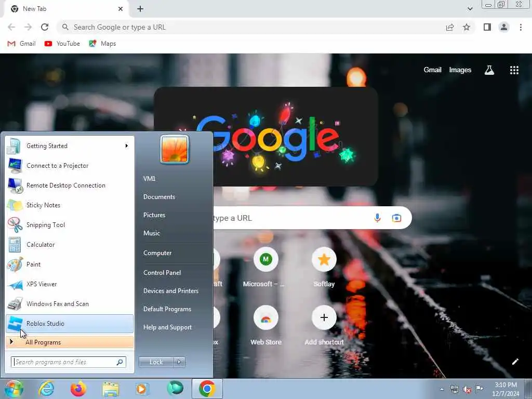Screen dimensions: 532x399
Task: Show hidden system tray icons
Action: tap(442, 390)
